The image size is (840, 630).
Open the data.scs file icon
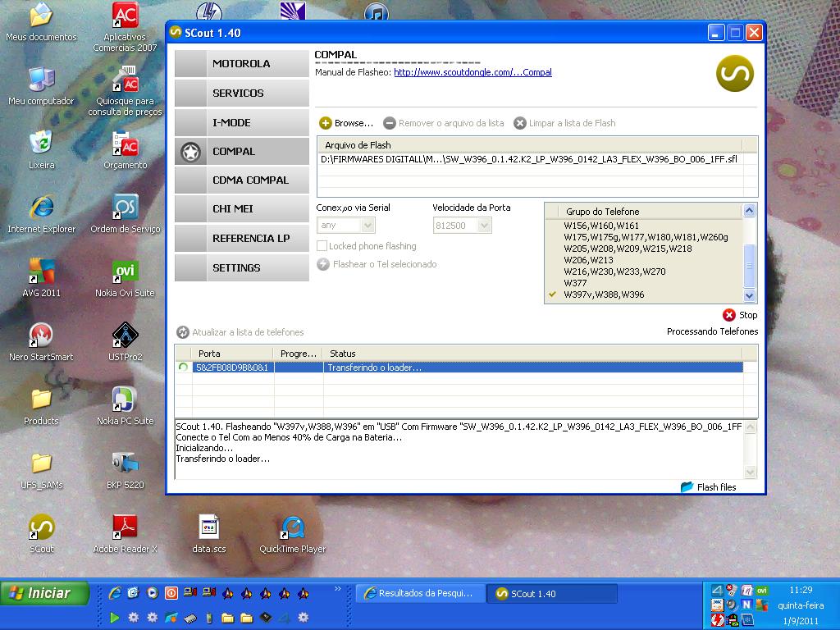[209, 533]
